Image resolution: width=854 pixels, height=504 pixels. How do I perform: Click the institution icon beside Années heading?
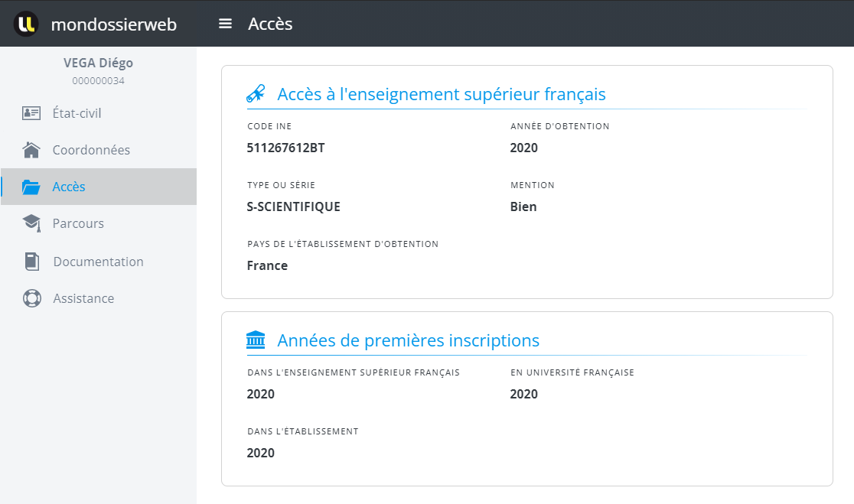tap(256, 340)
